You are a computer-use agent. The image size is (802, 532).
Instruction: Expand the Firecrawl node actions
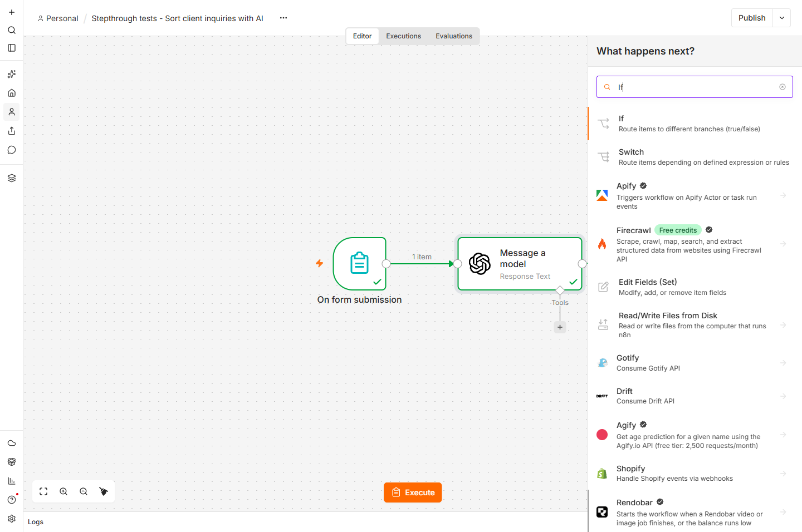point(783,244)
